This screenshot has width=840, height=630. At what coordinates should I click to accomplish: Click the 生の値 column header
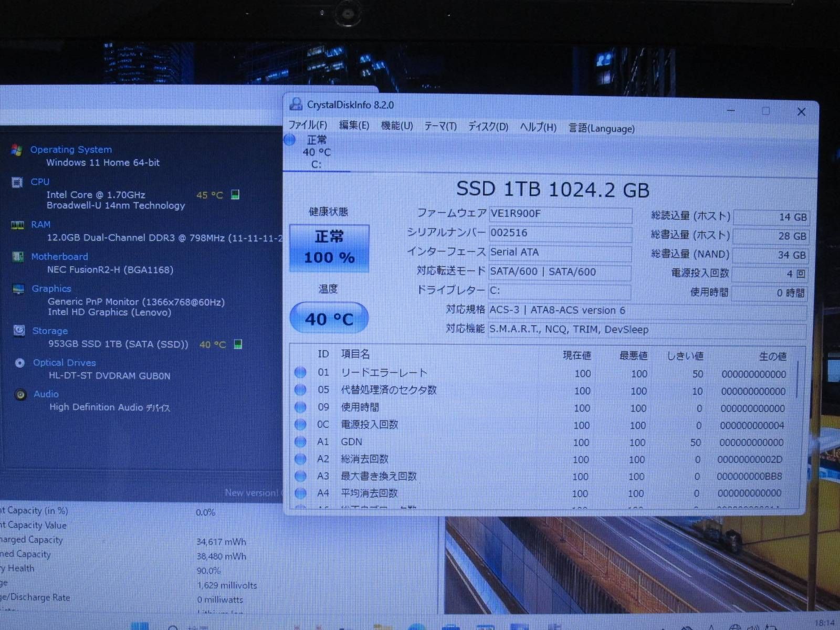tap(773, 356)
